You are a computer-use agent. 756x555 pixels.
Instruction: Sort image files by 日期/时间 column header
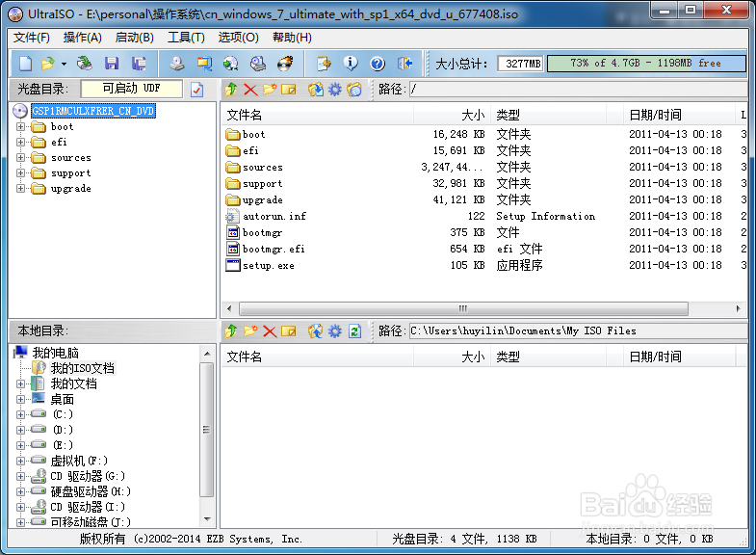[x=679, y=116]
